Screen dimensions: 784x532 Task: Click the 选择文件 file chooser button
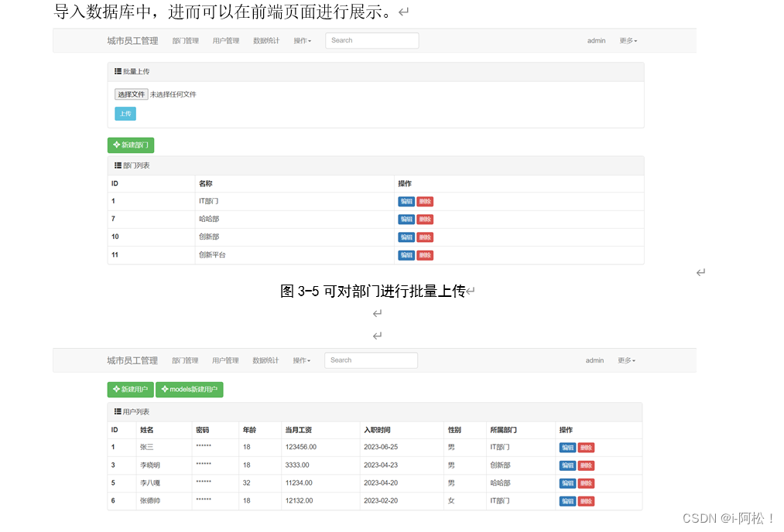click(x=132, y=94)
